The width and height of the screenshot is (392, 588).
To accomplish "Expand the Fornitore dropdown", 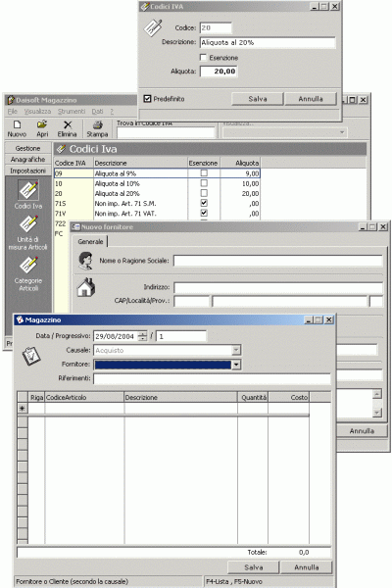I will [236, 365].
